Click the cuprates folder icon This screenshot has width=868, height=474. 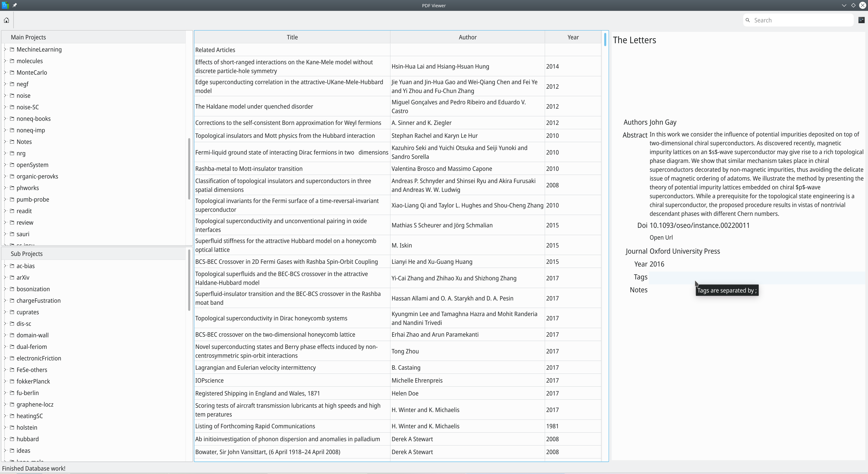[12, 312]
